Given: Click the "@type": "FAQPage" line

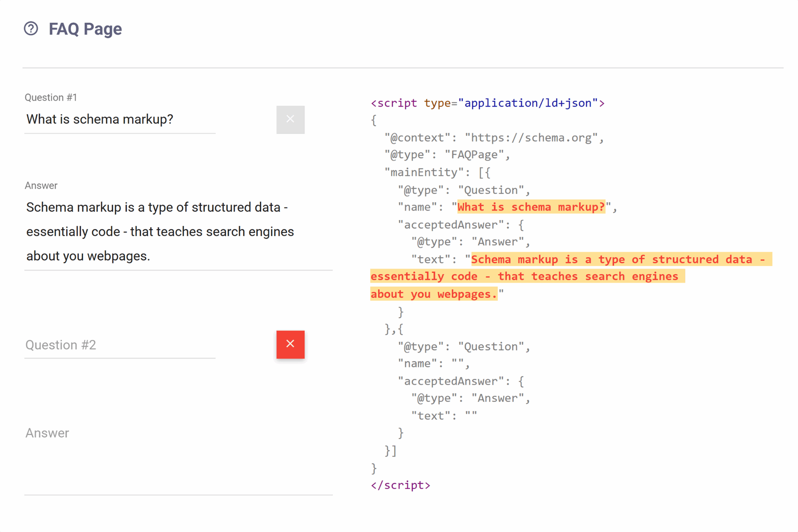Looking at the screenshot, I should coord(447,155).
